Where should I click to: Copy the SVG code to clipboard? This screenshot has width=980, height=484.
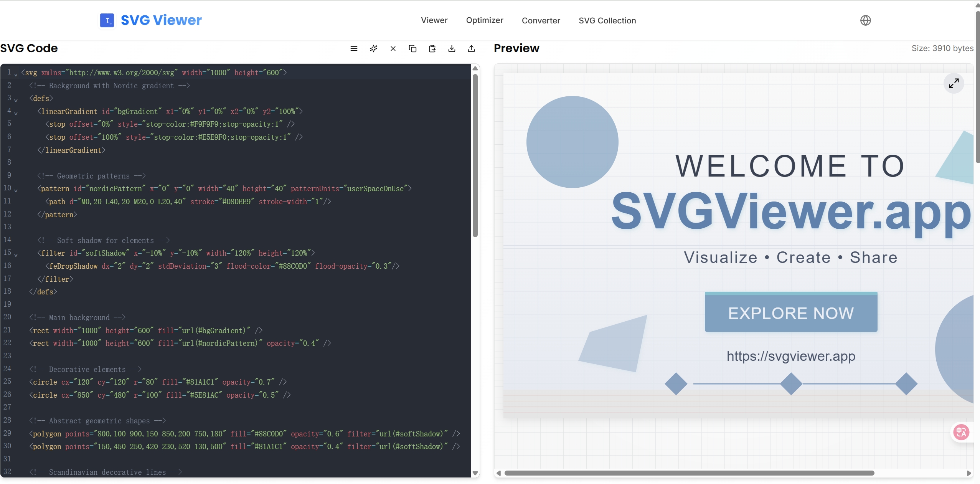pos(412,48)
